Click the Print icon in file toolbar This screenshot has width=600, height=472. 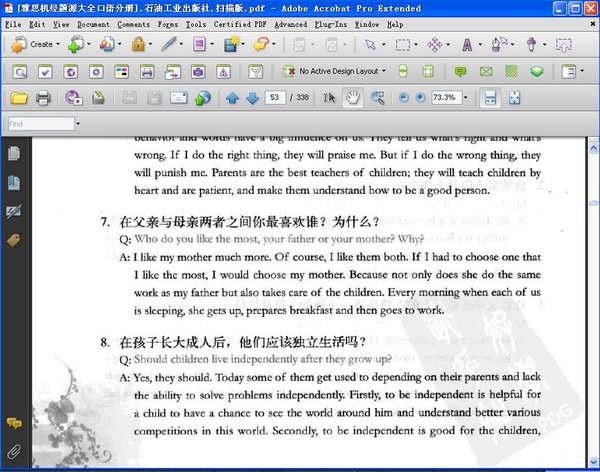click(43, 98)
